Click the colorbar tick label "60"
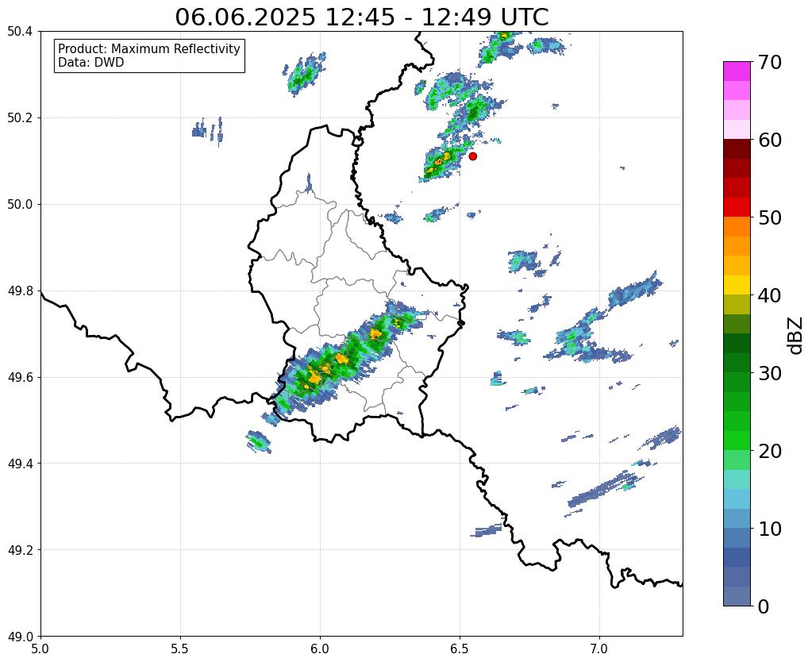812x662 pixels. pyautogui.click(x=769, y=140)
